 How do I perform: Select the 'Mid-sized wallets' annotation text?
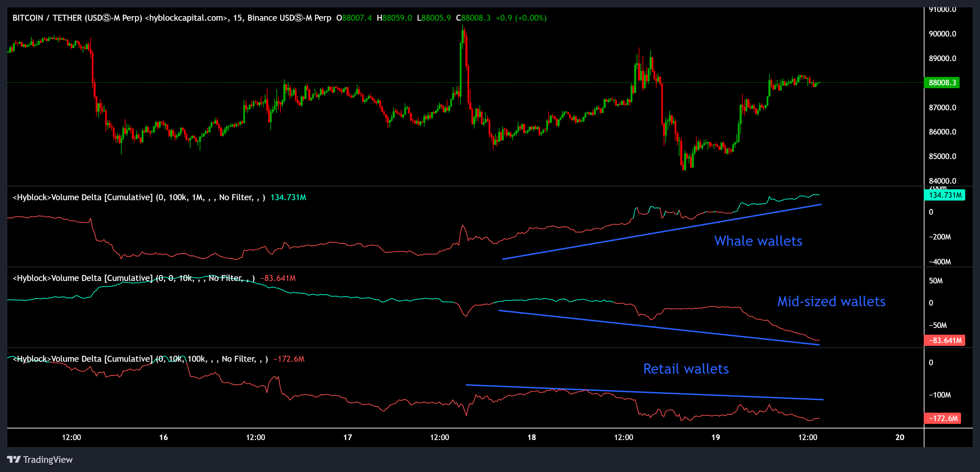click(831, 301)
